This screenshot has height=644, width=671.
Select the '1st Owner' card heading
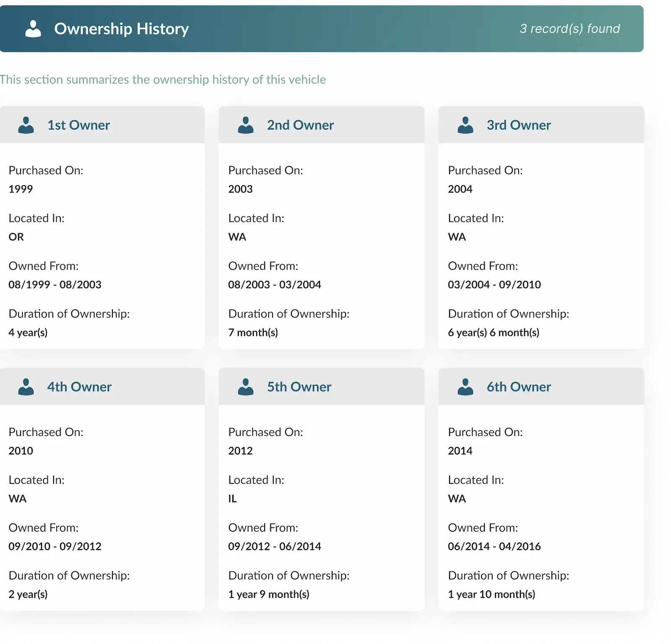tap(79, 125)
